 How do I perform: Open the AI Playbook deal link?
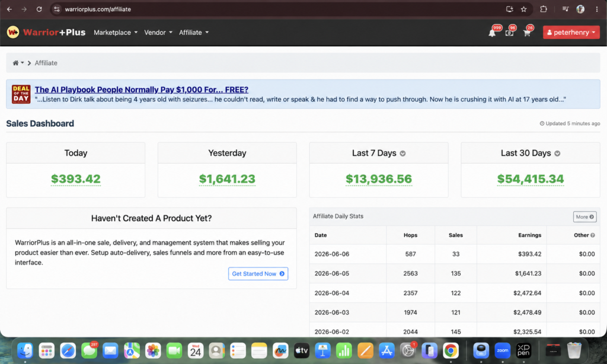tap(141, 90)
